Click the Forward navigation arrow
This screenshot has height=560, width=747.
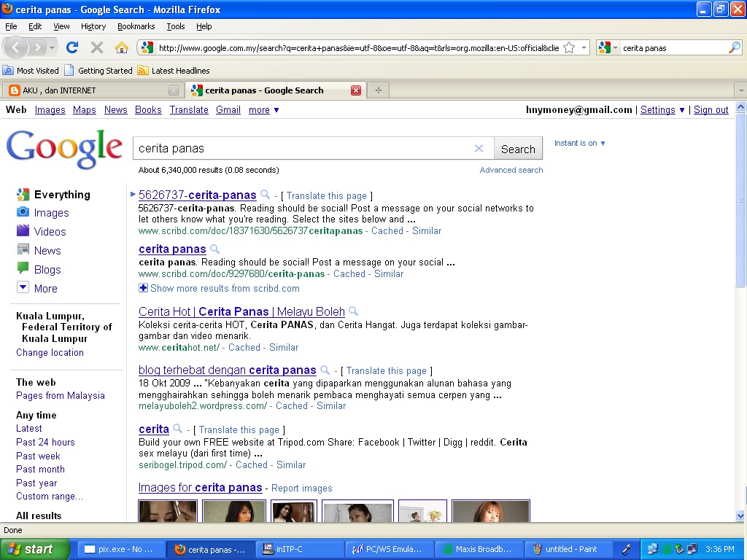(x=36, y=47)
